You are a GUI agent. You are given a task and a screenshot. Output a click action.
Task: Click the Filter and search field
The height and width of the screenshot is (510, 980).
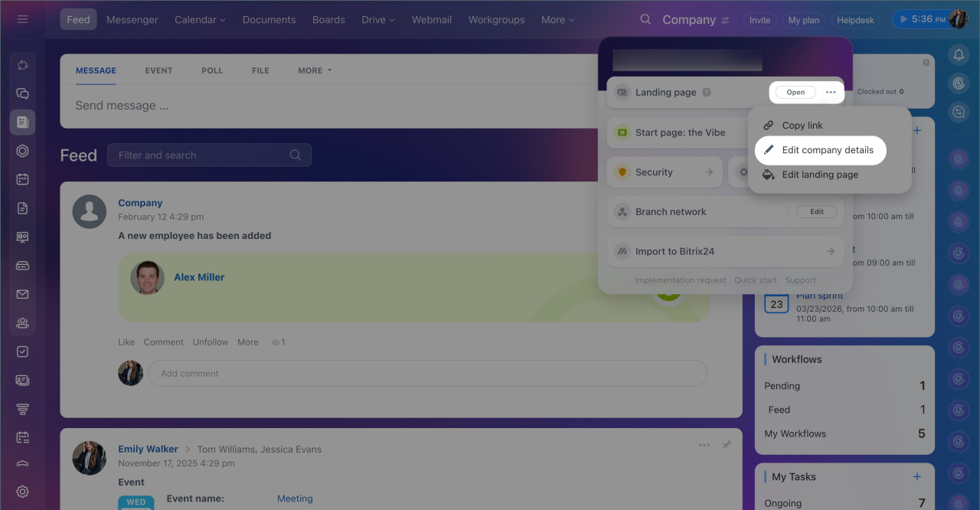202,155
